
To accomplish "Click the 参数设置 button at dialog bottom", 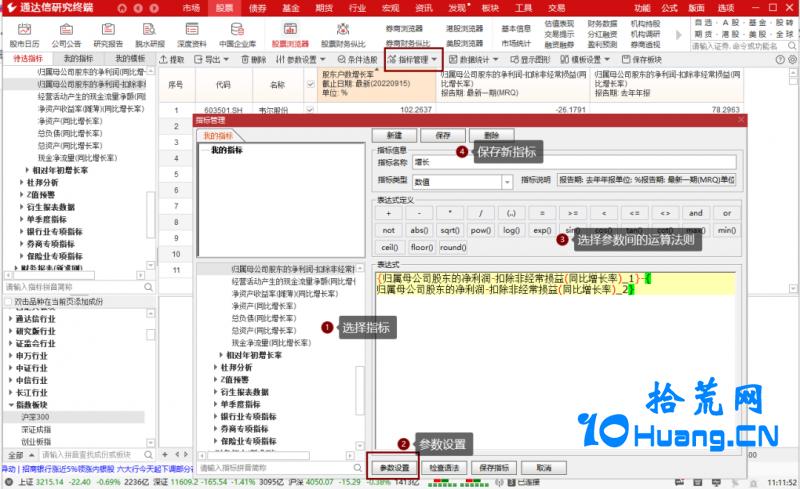I will point(394,468).
